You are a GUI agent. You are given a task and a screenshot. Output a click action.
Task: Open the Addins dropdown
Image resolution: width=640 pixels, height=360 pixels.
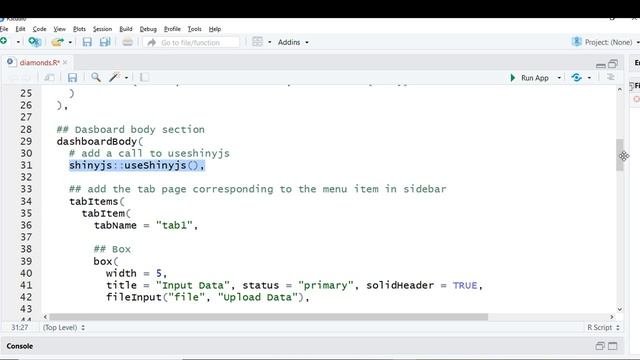pyautogui.click(x=293, y=42)
